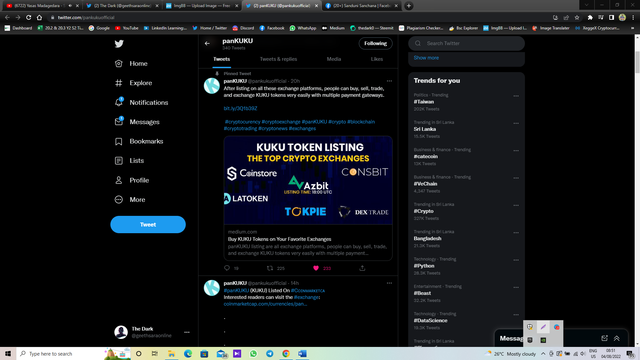Open more options on CoinMarketCap tweet
The width and height of the screenshot is (640, 360).
click(389, 283)
